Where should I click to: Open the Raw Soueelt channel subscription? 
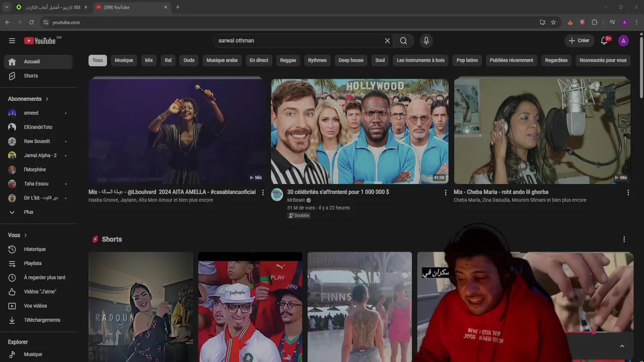39,141
